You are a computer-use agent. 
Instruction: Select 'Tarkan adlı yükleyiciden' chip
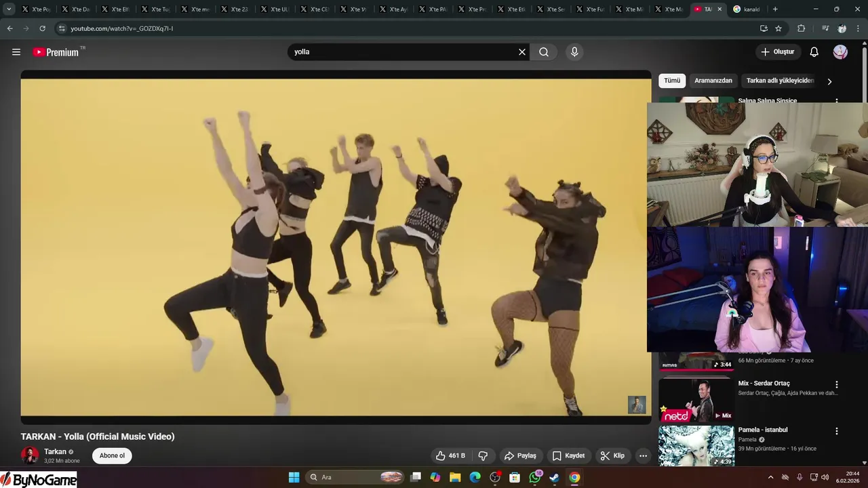pos(780,81)
